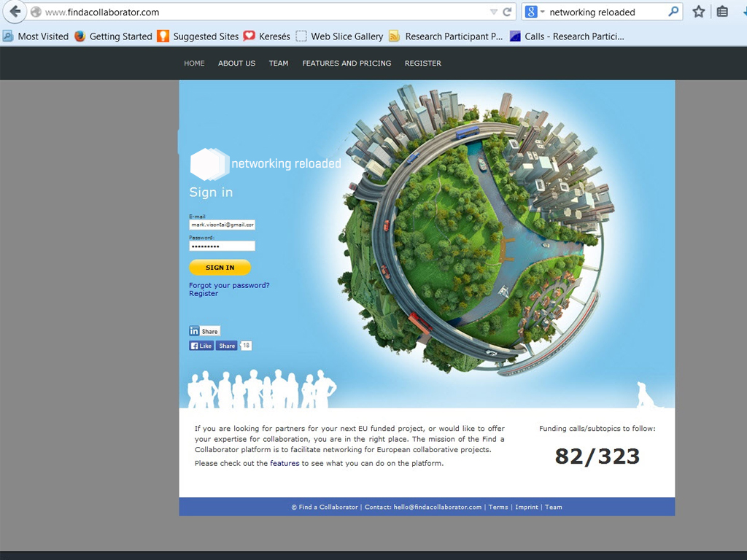Image resolution: width=747 pixels, height=560 pixels.
Task: Open the Google search engine selector dropdown
Action: (533, 12)
